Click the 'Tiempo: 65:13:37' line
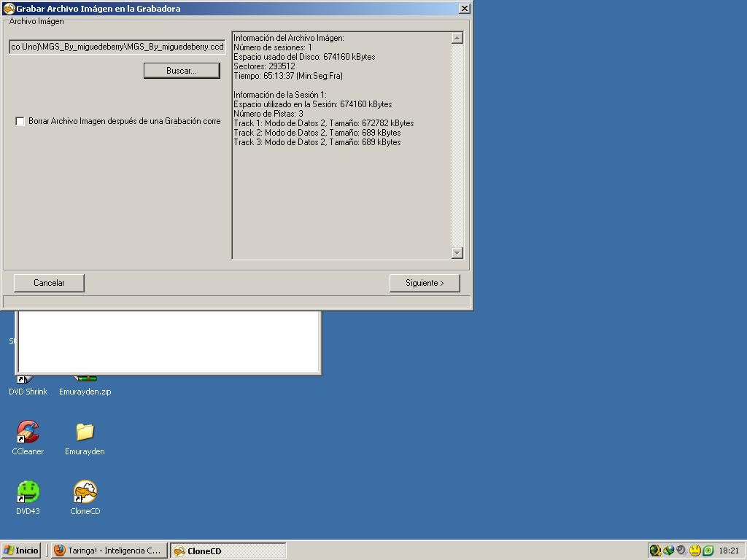The height and width of the screenshot is (560, 747). tap(288, 76)
